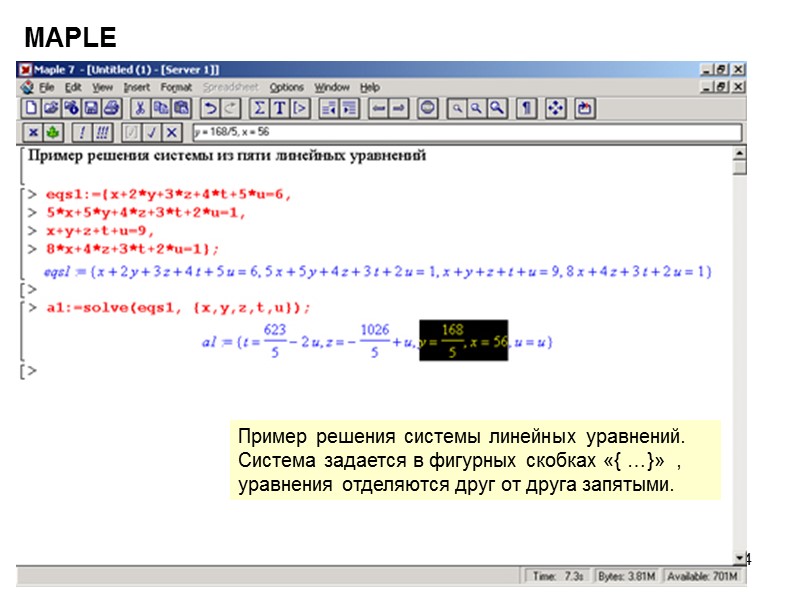The height and width of the screenshot is (600, 800).
Task: Go back with the left arrow icon
Action: pyautogui.click(x=379, y=108)
